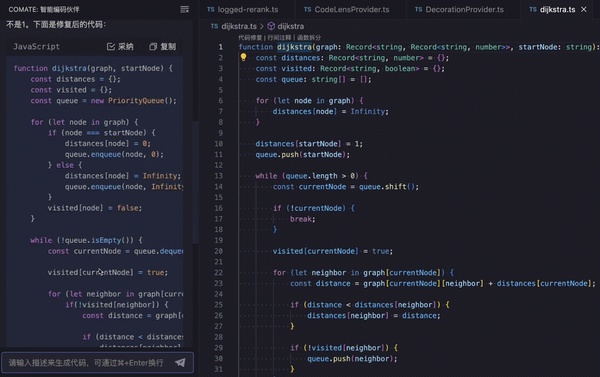Click the 函数拆分 code lens link
The width and height of the screenshot is (600, 377).
coord(309,38)
